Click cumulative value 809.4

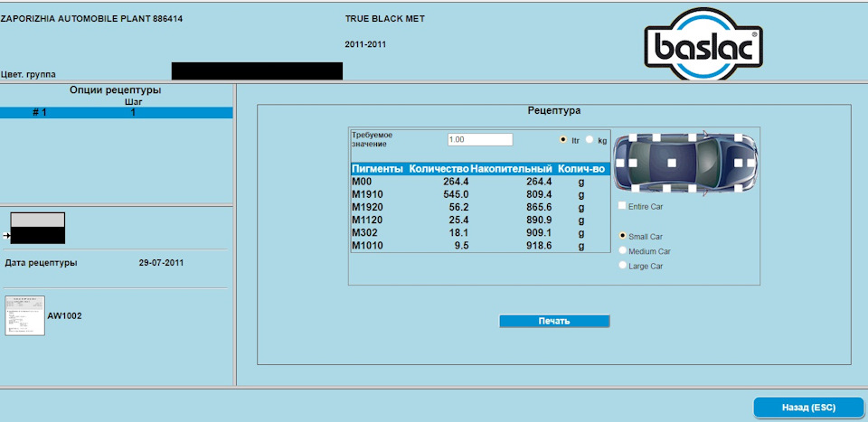point(539,194)
